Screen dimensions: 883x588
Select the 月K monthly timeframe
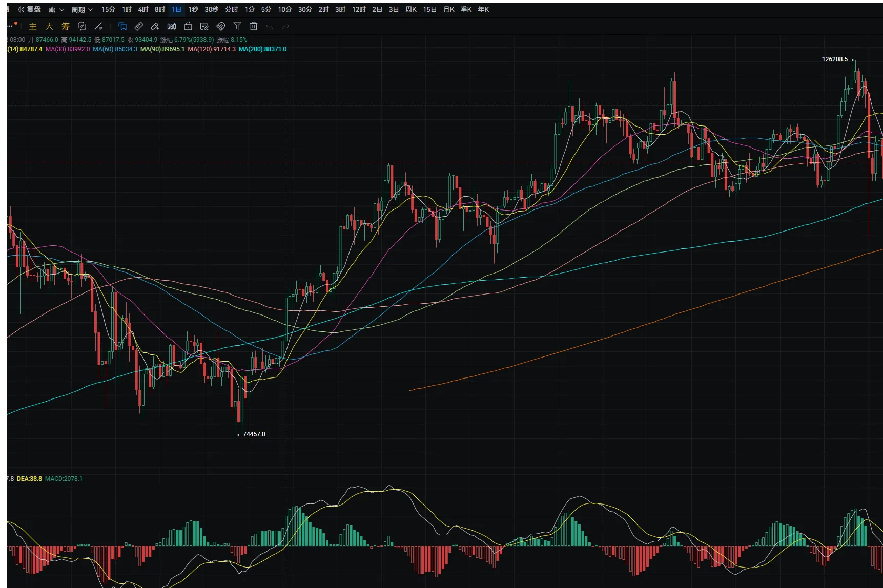(x=449, y=9)
